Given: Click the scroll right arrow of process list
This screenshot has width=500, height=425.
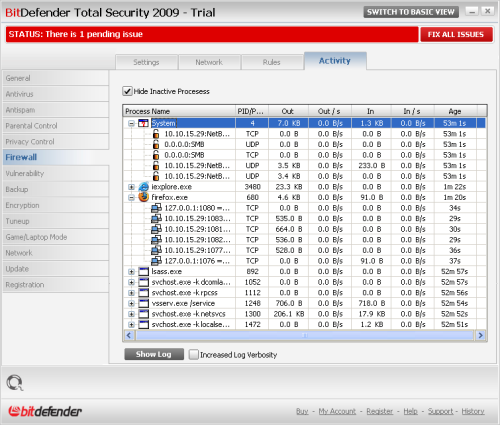Looking at the screenshot, I should (x=480, y=335).
